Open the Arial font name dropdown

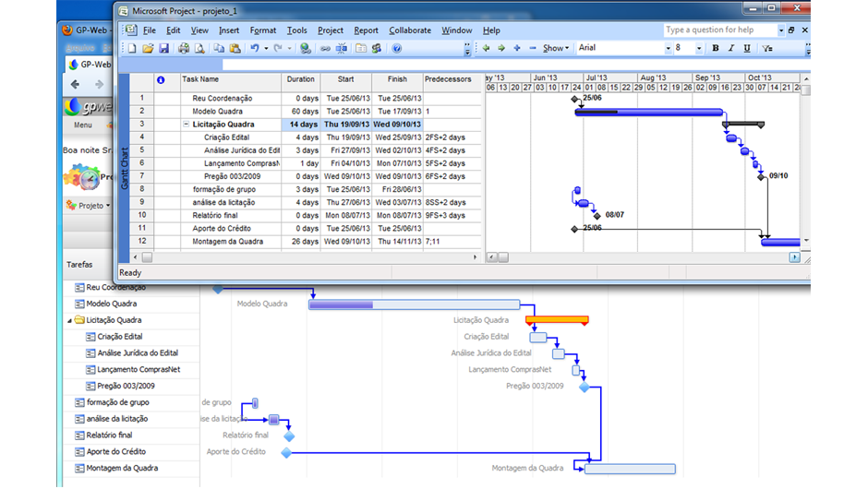click(x=668, y=49)
